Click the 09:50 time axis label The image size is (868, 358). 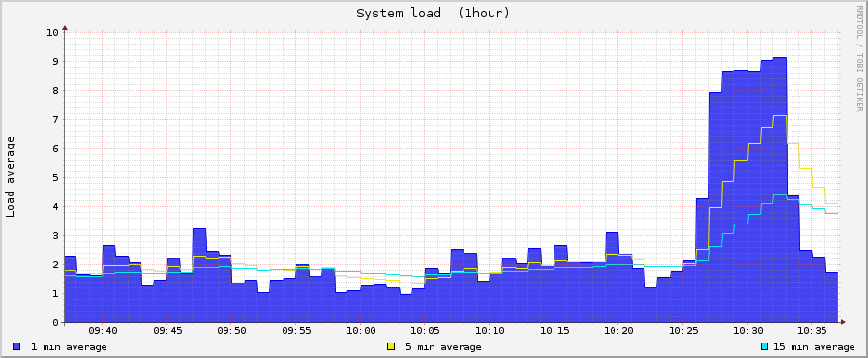(x=232, y=330)
